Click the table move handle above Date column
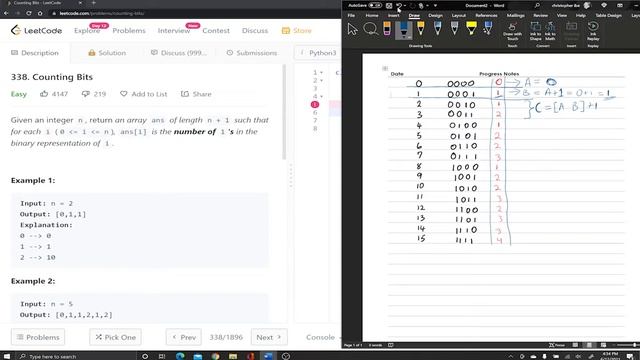The height and width of the screenshot is (360, 640). click(x=385, y=68)
